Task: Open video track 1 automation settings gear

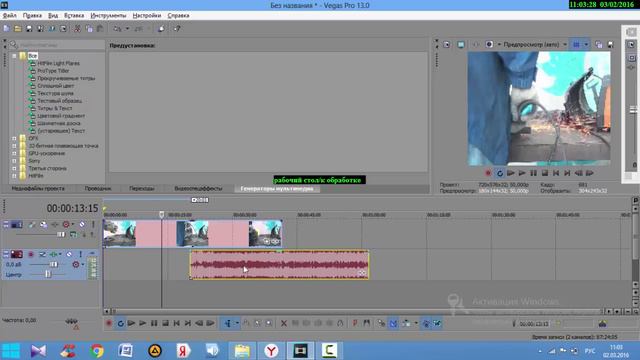Action: point(66,224)
